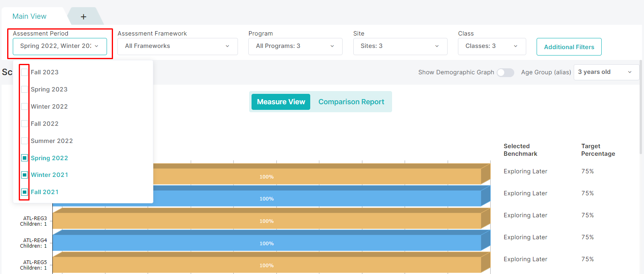Screen dimensions: 644x274
Task: Click the Additional Filters button
Action: (569, 47)
